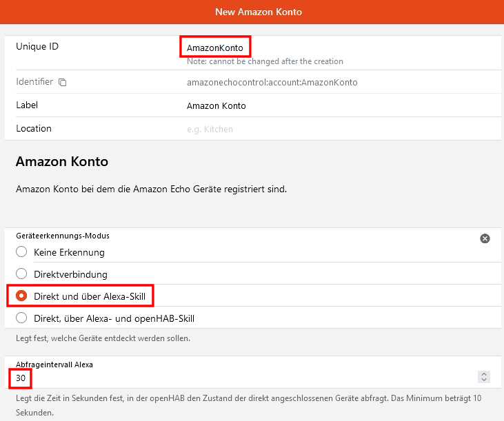
Task: Click the Geräteerkennungs-Modus label
Action: (63, 236)
